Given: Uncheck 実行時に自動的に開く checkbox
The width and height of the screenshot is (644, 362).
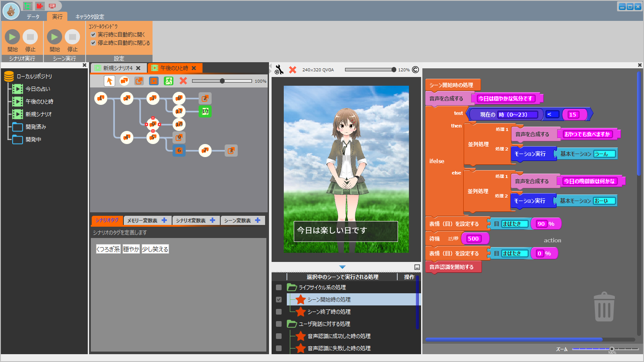Looking at the screenshot, I should [93, 34].
